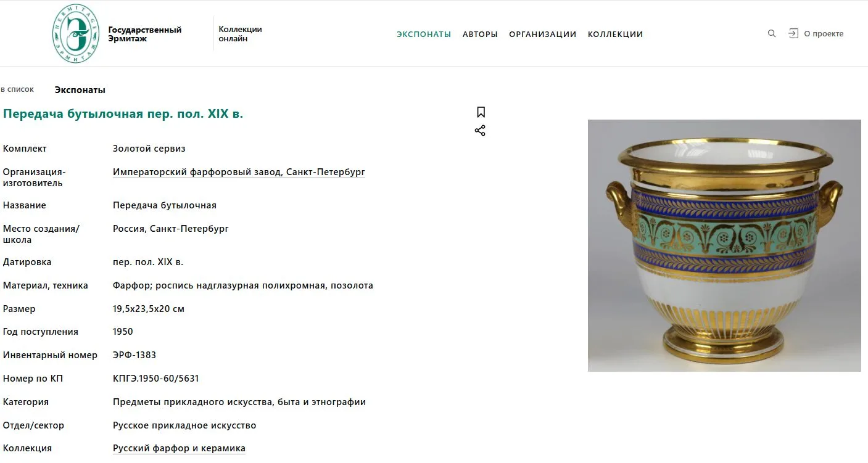868x463 pixels.
Task: Follow the Русский фарфор и керамика link
Action: point(179,448)
